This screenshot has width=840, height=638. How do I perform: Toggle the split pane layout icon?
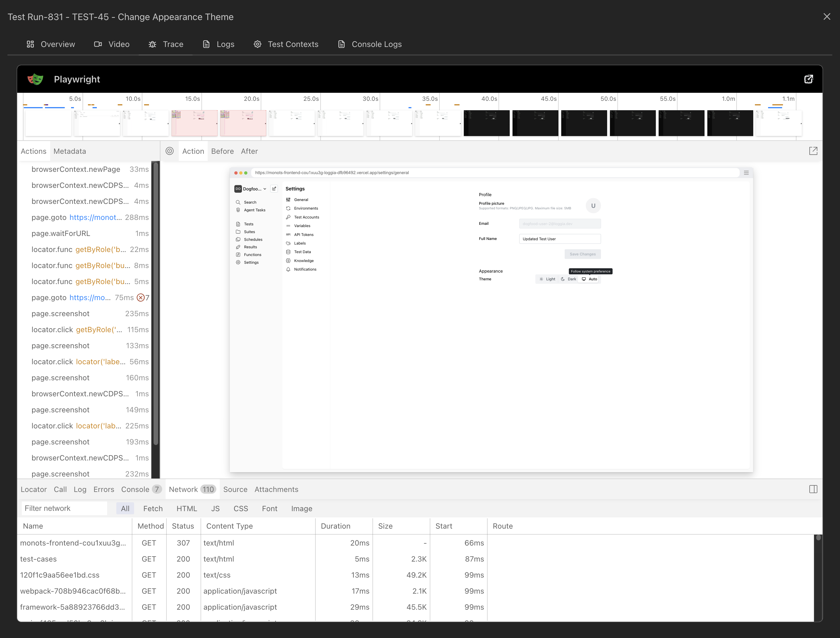coord(813,489)
